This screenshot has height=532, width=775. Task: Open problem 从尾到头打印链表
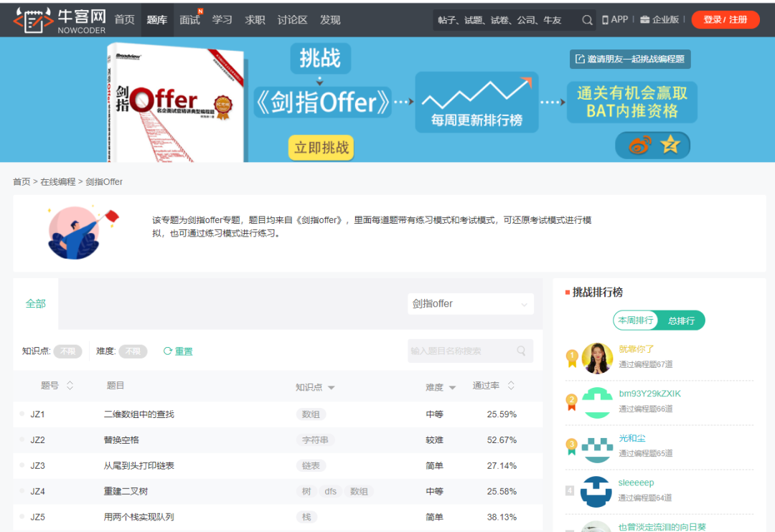click(139, 465)
